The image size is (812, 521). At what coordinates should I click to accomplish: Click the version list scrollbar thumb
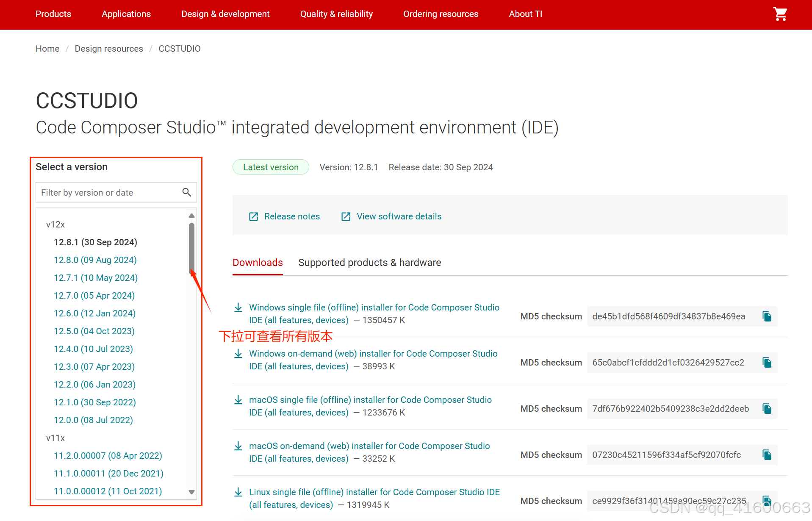[x=191, y=249]
